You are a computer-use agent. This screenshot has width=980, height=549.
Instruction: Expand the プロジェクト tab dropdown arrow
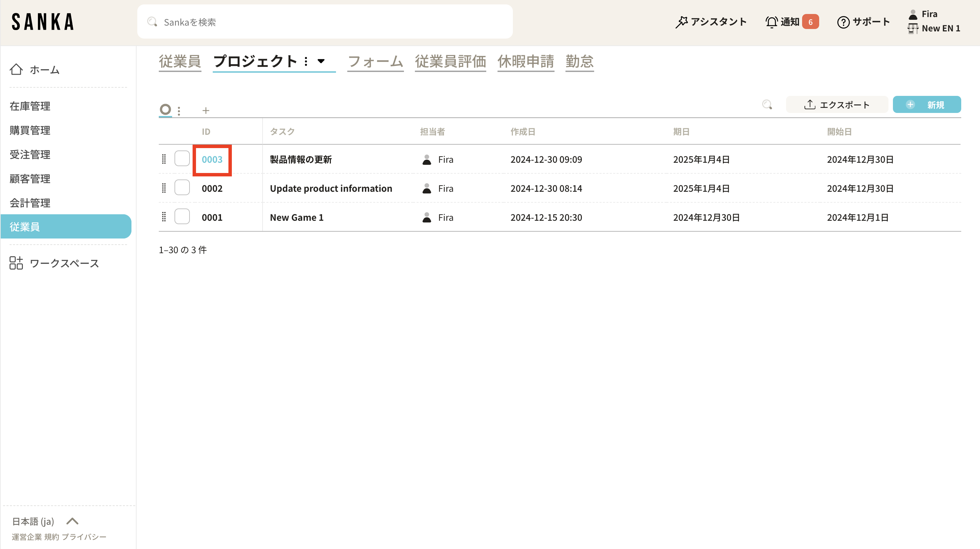321,61
